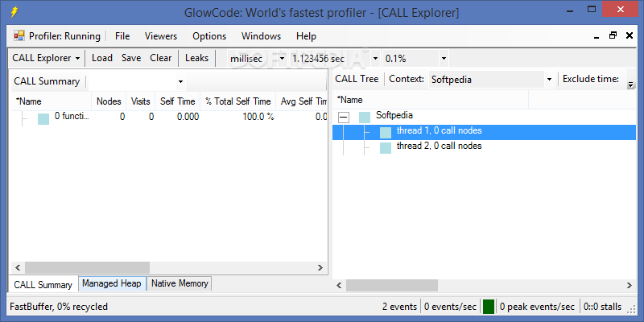Sort by Visits column header
This screenshot has height=322, width=644.
click(140, 101)
